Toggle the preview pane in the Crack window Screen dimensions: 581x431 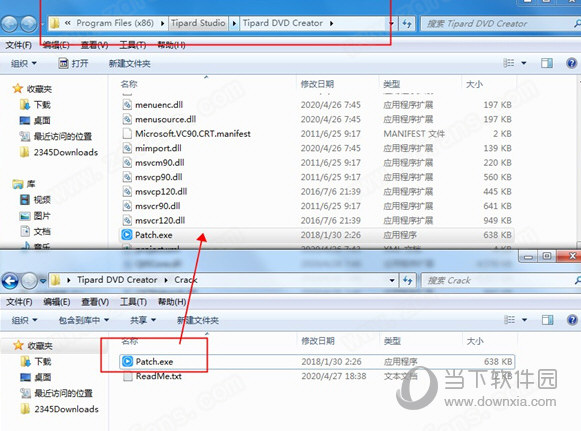(x=547, y=320)
